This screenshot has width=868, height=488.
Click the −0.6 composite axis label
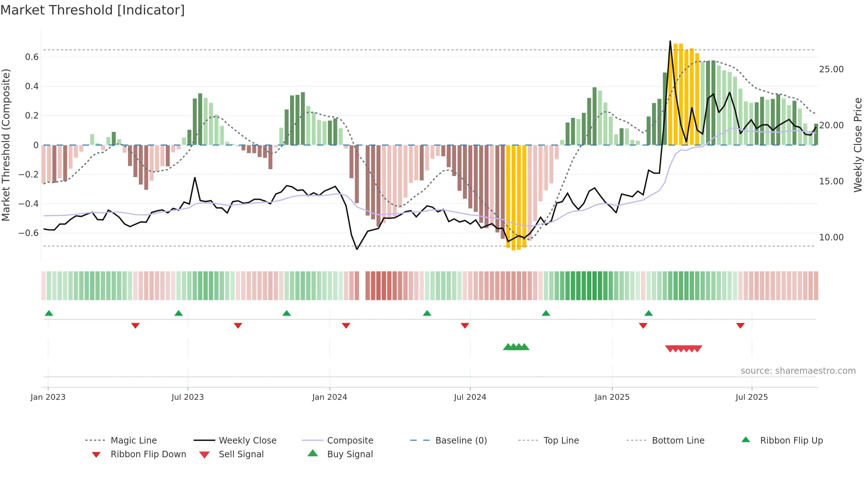pyautogui.click(x=29, y=233)
